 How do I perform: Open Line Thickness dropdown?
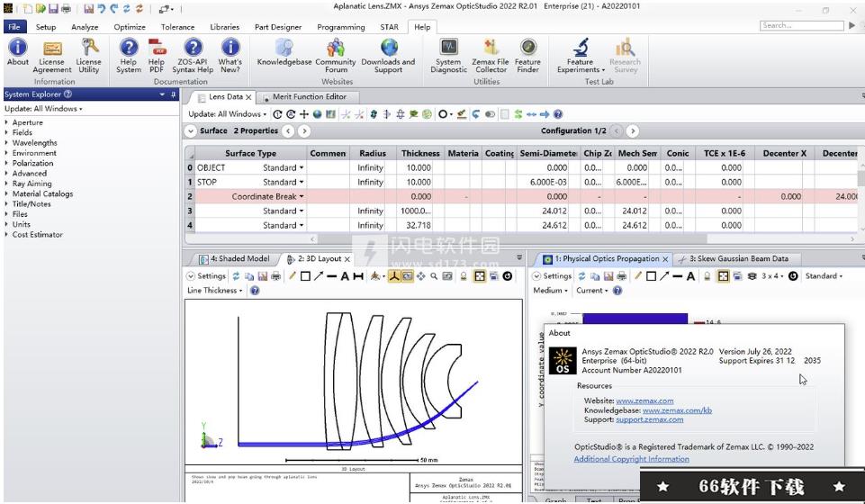214,291
